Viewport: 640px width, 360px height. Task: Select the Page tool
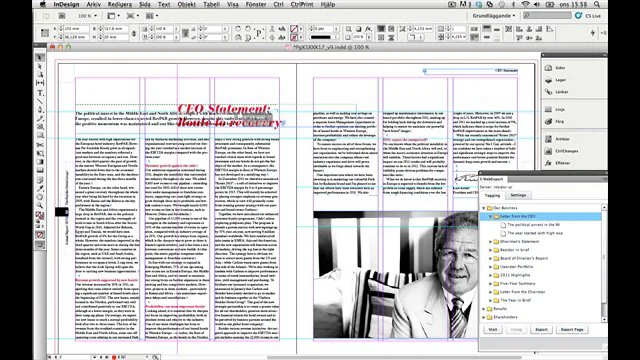click(x=40, y=74)
